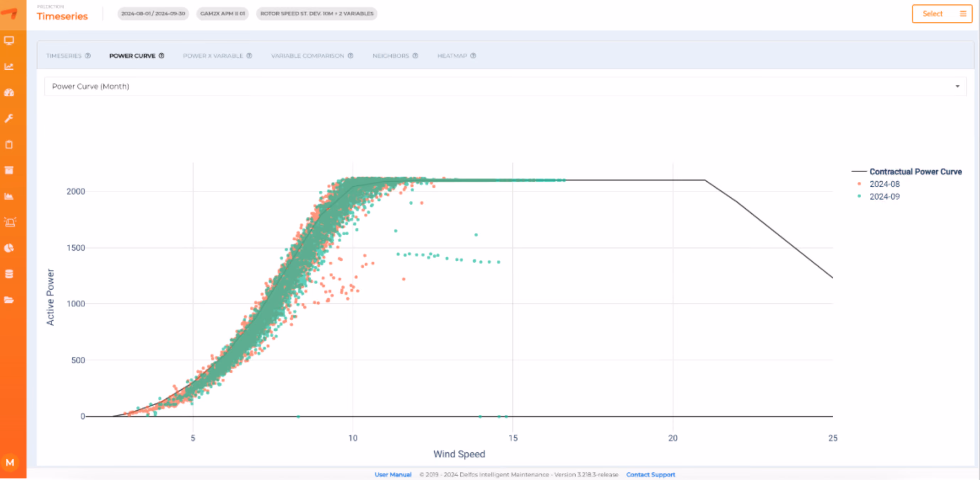This screenshot has height=480, width=980.
Task: Open the gauge dashboard icon in sidebar
Action: 9,92
